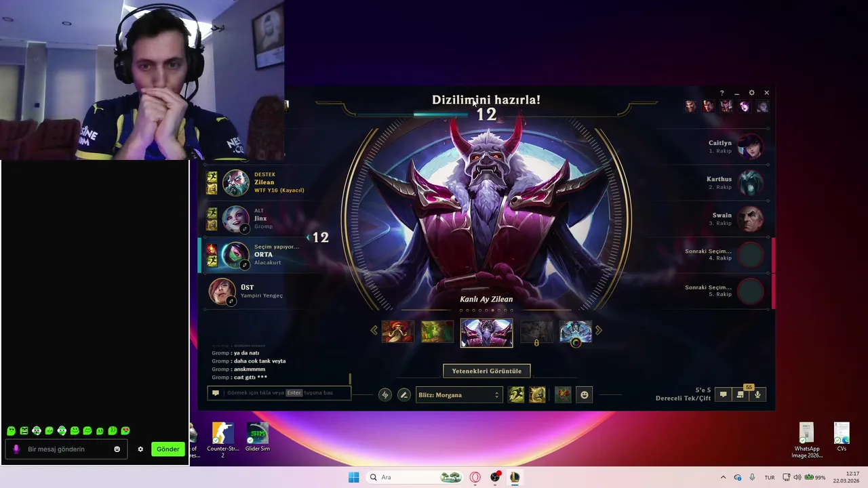Click the 'Dizilimini hazırla!' heading
The image size is (868, 488).
(x=486, y=100)
